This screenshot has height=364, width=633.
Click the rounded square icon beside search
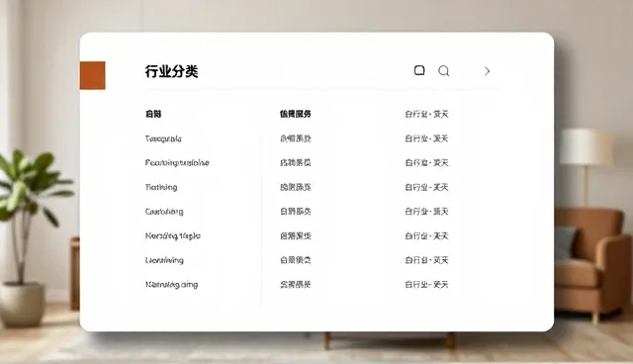[419, 70]
